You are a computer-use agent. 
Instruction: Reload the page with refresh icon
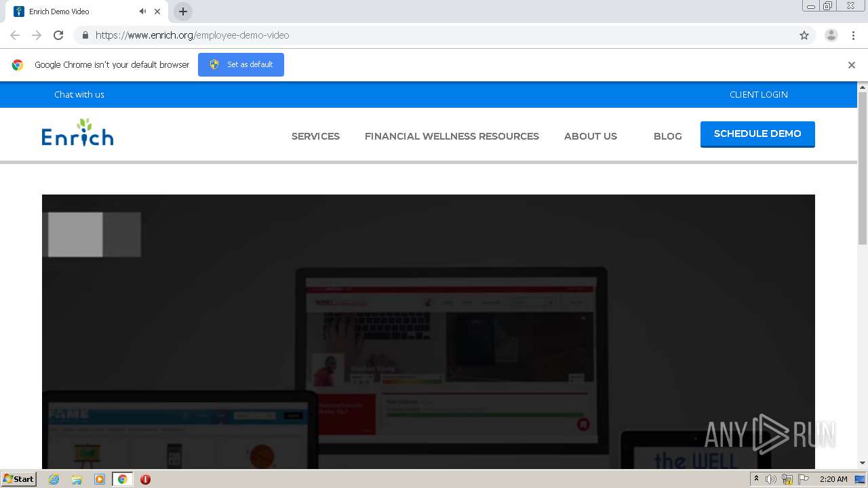[58, 35]
